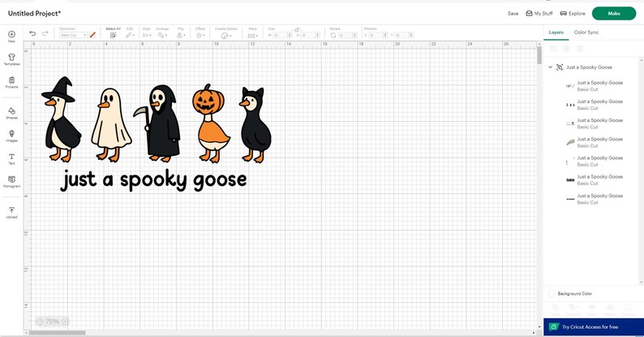
Task: Open the Warp dropdown
Action: [x=252, y=36]
